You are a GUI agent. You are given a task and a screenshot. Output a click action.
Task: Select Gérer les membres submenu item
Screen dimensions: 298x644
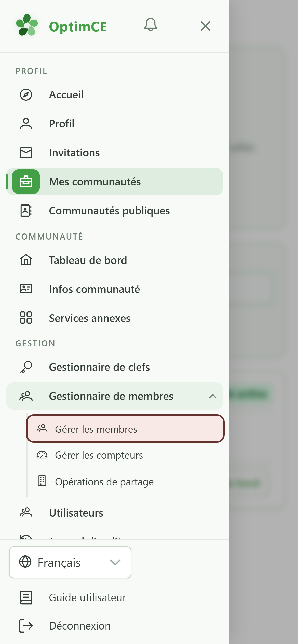click(x=125, y=429)
